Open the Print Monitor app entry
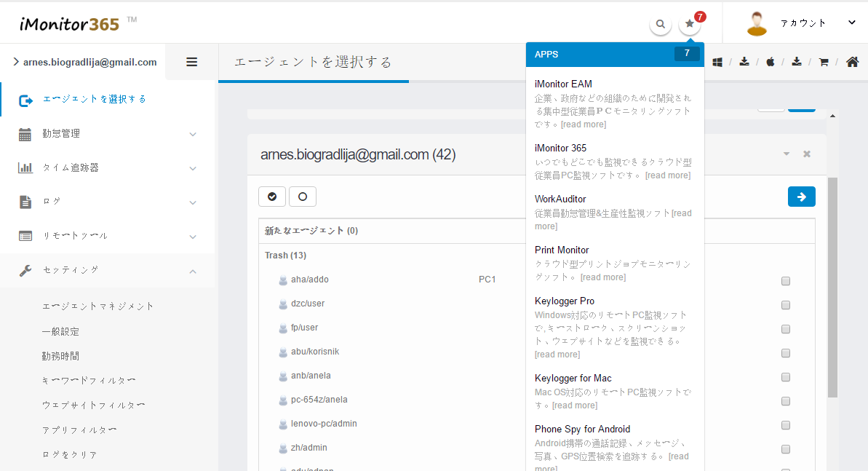Image resolution: width=868 pixels, height=471 pixels. pos(615,264)
